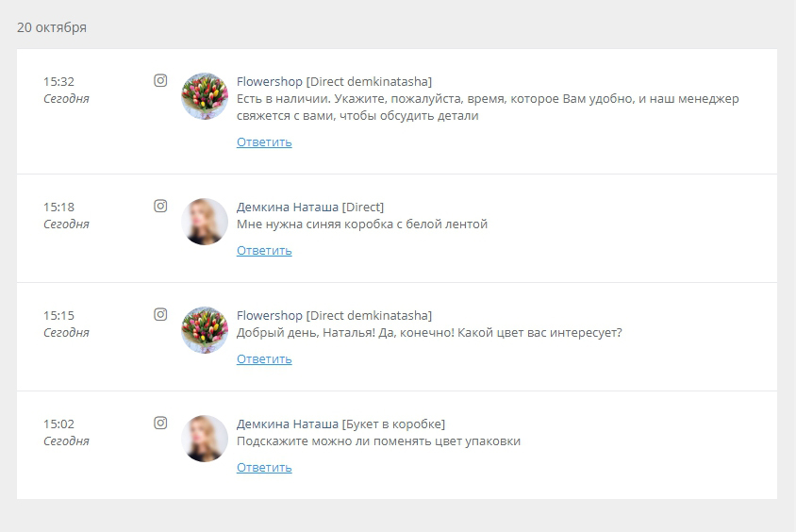Screen dimensions: 796x532
Task: Open Flowershop tulip avatar in 15:15 message
Action: tap(205, 330)
